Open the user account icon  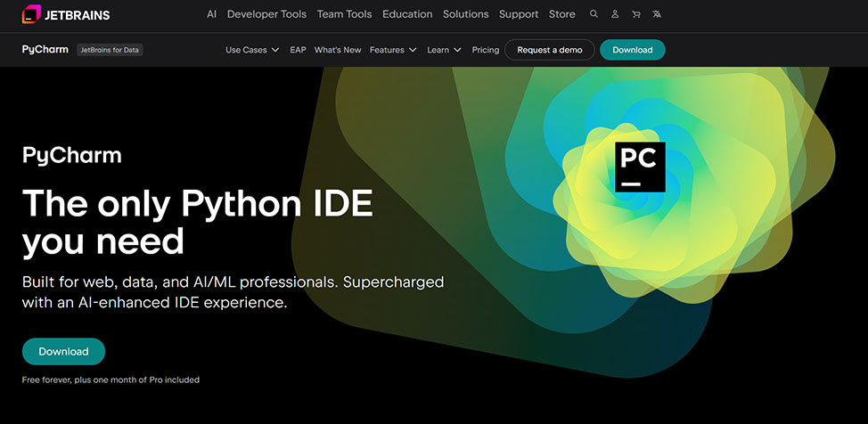coord(615,14)
